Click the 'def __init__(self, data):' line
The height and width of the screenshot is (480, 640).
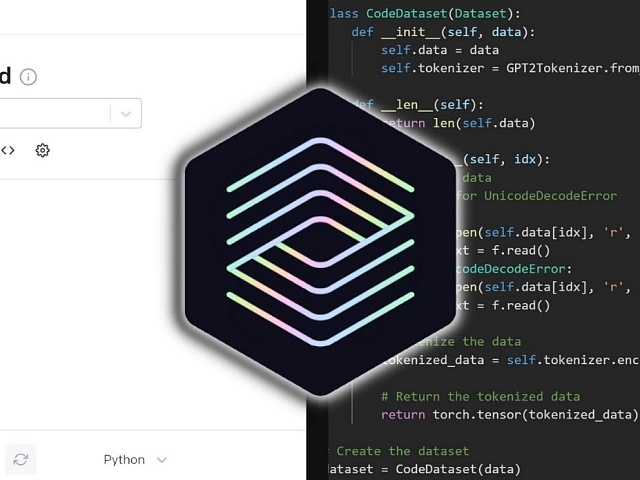coord(443,32)
